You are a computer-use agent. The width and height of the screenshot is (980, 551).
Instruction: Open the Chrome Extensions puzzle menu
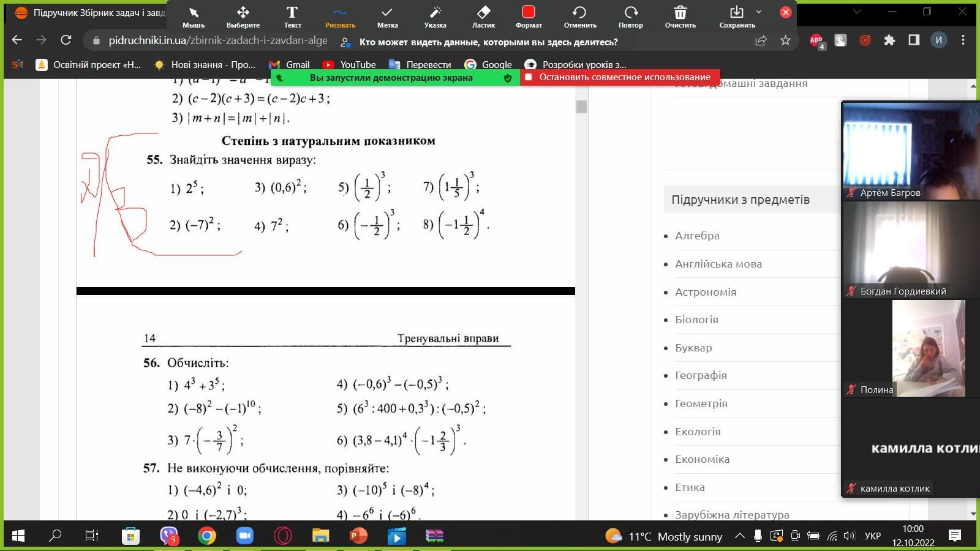(889, 40)
